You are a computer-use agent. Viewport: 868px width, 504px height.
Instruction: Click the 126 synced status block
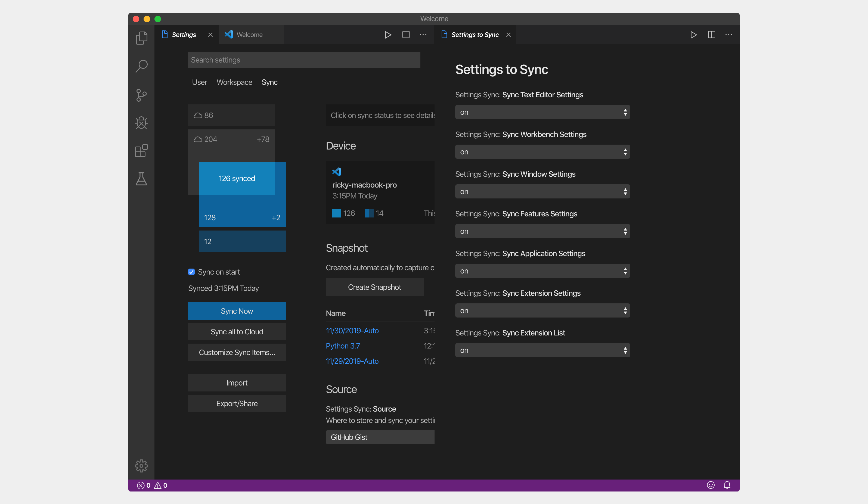(x=237, y=178)
